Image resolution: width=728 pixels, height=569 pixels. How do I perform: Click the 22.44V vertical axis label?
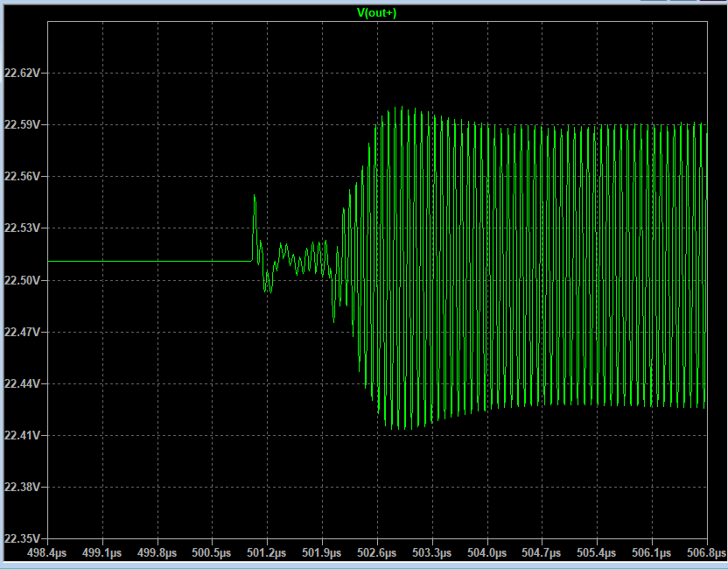tap(22, 383)
